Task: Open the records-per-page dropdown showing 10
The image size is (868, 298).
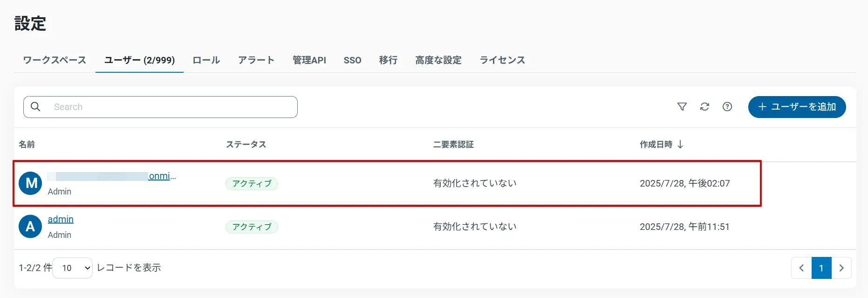Action: point(72,268)
